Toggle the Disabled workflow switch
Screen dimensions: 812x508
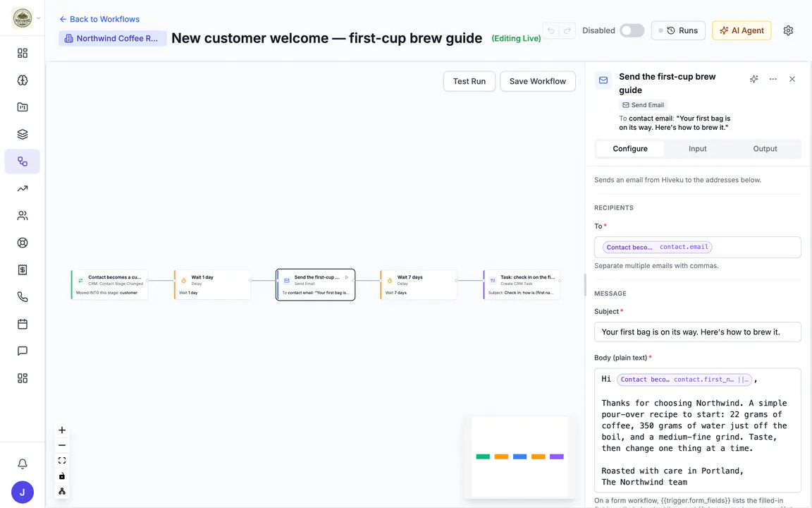(x=632, y=30)
